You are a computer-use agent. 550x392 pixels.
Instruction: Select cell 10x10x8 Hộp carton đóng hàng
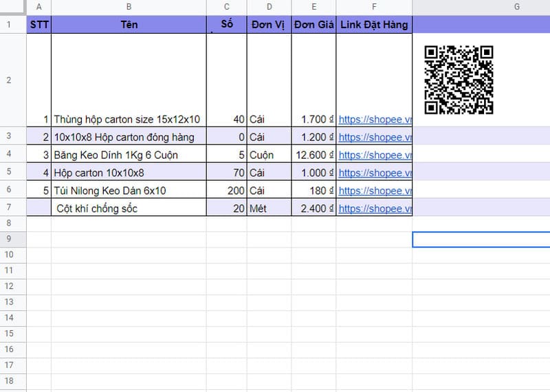129,136
